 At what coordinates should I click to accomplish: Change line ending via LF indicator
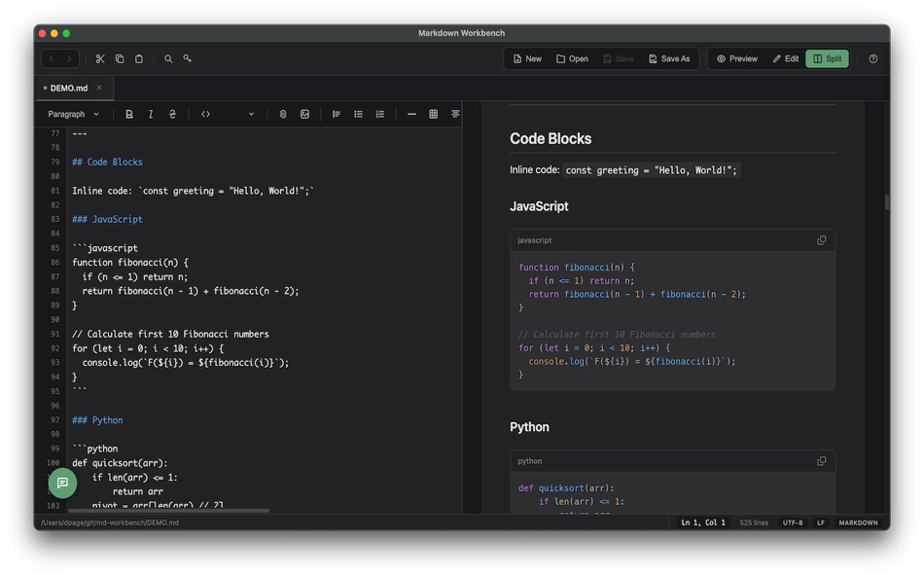[820, 523]
